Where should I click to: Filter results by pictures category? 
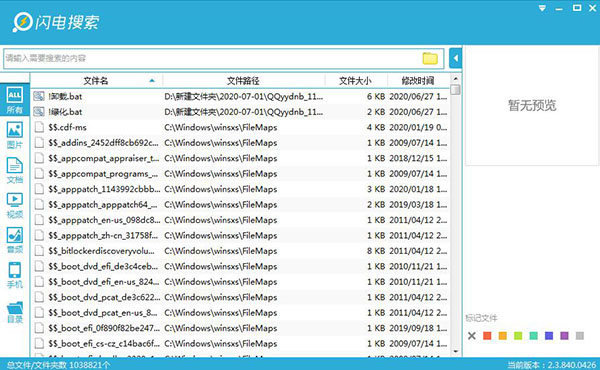tap(15, 135)
